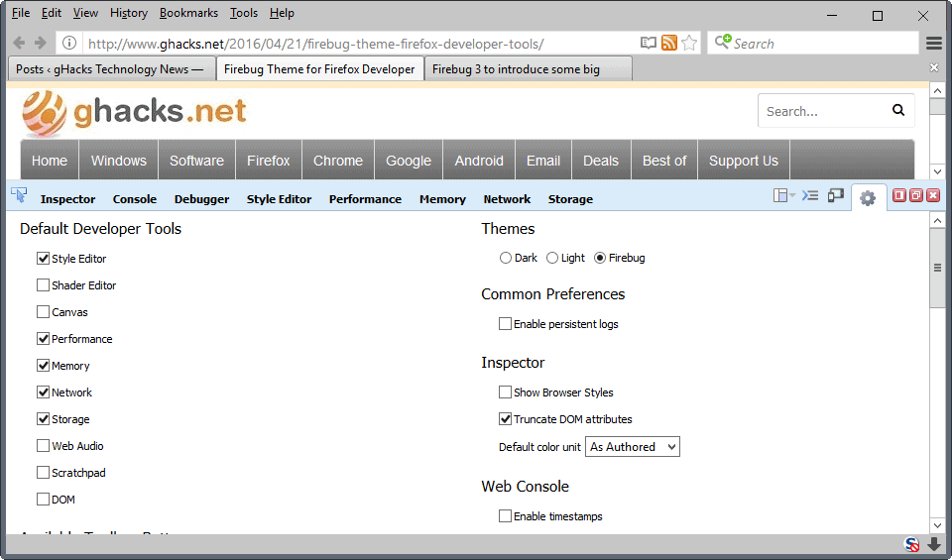
Task: Open the Firefox hamburger menu
Action: pyautogui.click(x=934, y=44)
